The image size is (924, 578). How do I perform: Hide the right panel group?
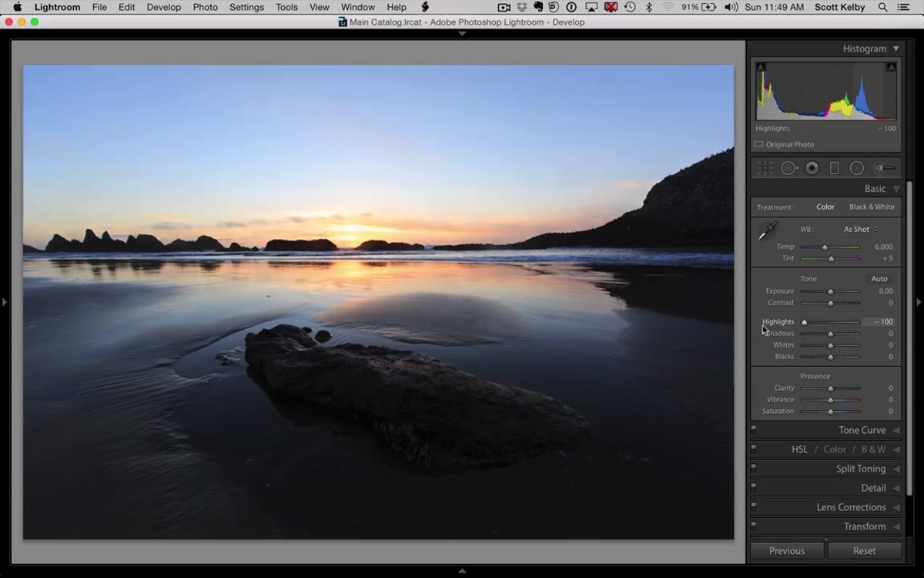(x=919, y=302)
